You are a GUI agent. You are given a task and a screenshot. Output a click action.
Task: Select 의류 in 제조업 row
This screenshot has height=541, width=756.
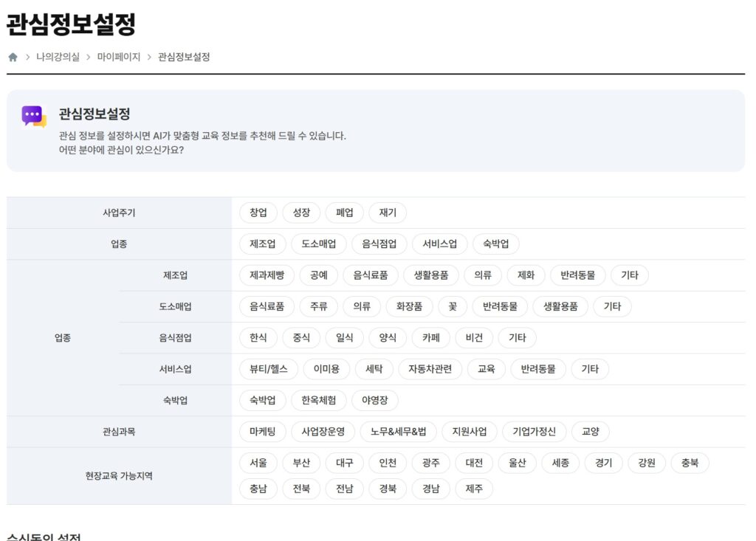(483, 275)
